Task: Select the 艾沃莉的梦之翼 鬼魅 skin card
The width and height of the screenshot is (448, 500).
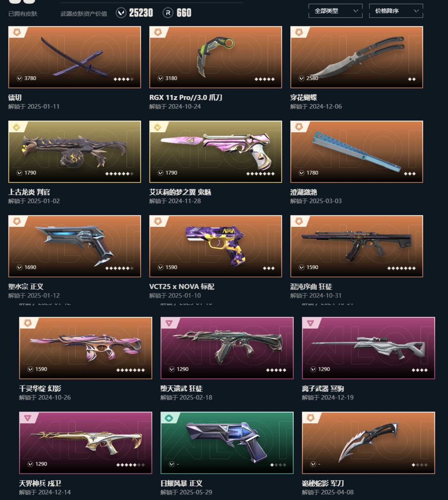Action: click(x=216, y=152)
